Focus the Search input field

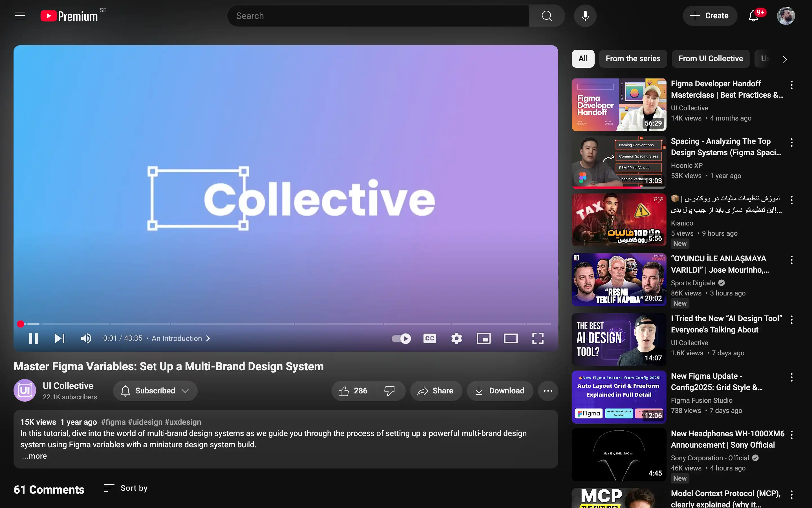378,16
